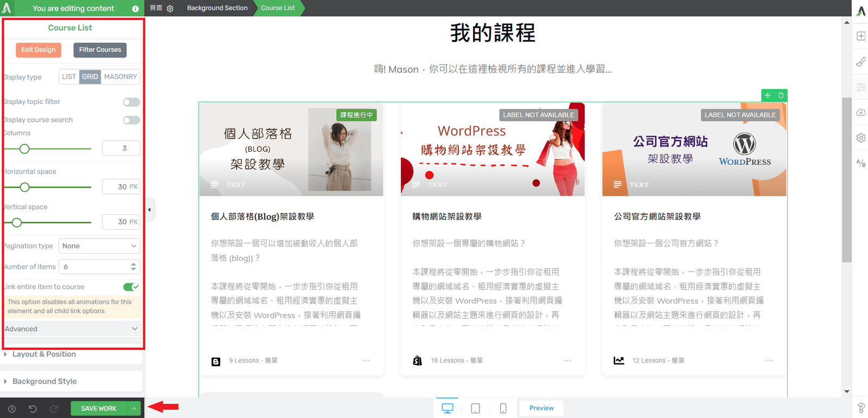
Task: Open revision history clock icon
Action: pyautogui.click(x=12, y=409)
